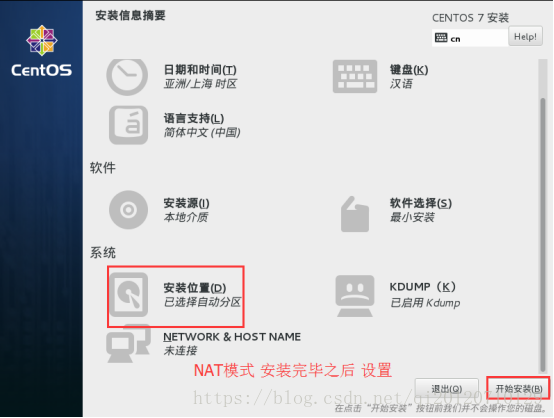Image resolution: width=554 pixels, height=418 pixels.
Task: Open 语言支持(L) settings
Action: [x=194, y=118]
